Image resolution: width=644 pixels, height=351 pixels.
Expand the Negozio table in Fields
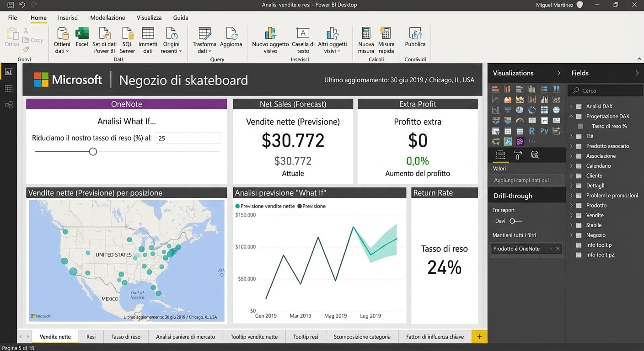click(571, 235)
